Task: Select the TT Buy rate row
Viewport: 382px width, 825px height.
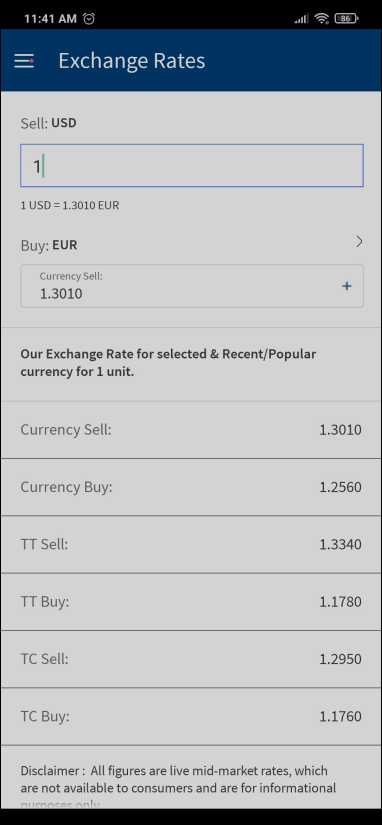Action: (191, 602)
